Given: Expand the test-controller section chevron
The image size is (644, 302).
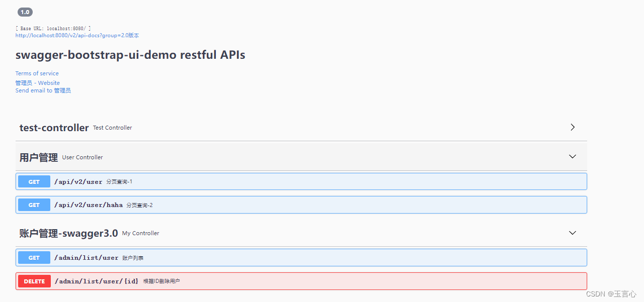Looking at the screenshot, I should (573, 128).
